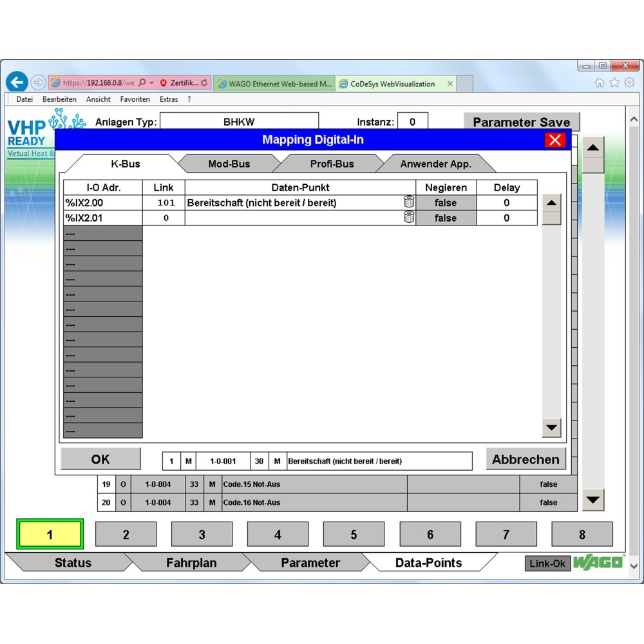Confirm the mapping with OK
Screen dimensions: 644x644
tap(100, 459)
